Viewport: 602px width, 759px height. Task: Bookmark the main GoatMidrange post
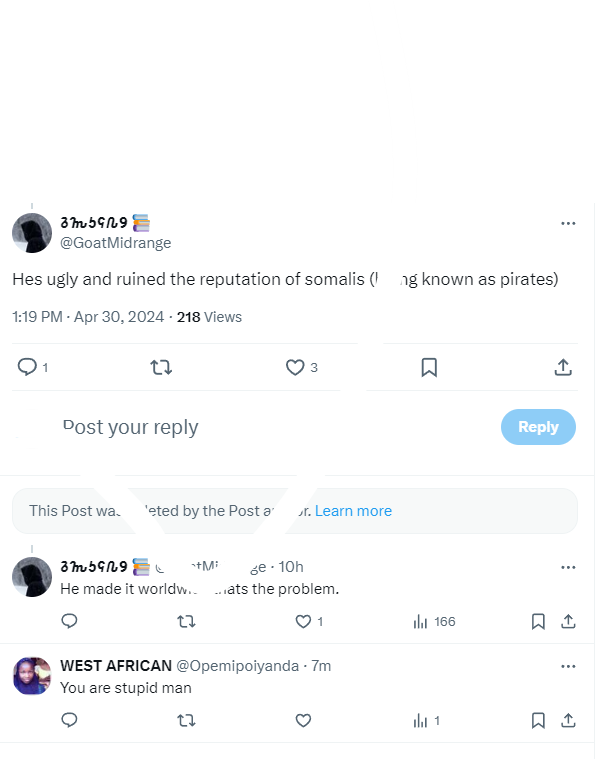point(429,367)
